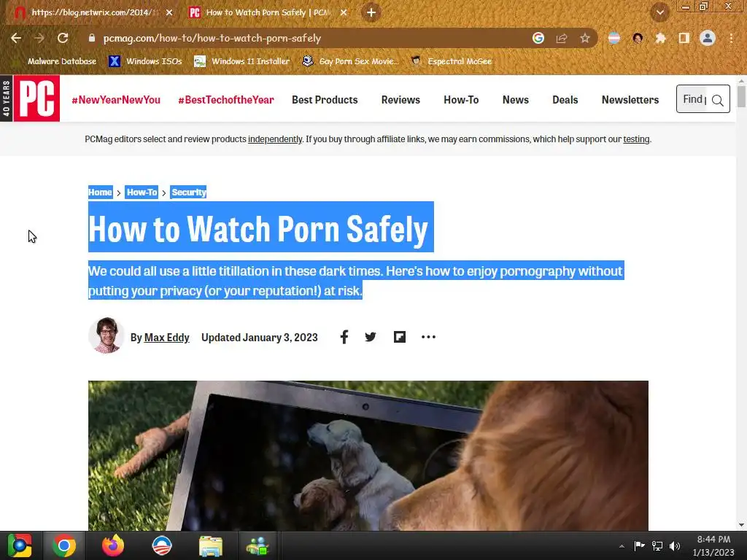This screenshot has width=747, height=560.
Task: Launch Firefox from taskbar
Action: (113, 545)
